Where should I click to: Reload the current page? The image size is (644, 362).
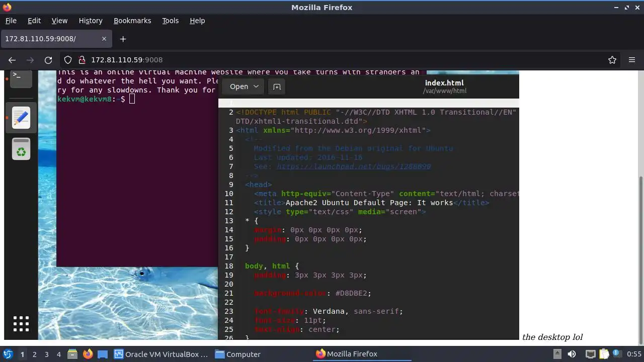(x=48, y=60)
